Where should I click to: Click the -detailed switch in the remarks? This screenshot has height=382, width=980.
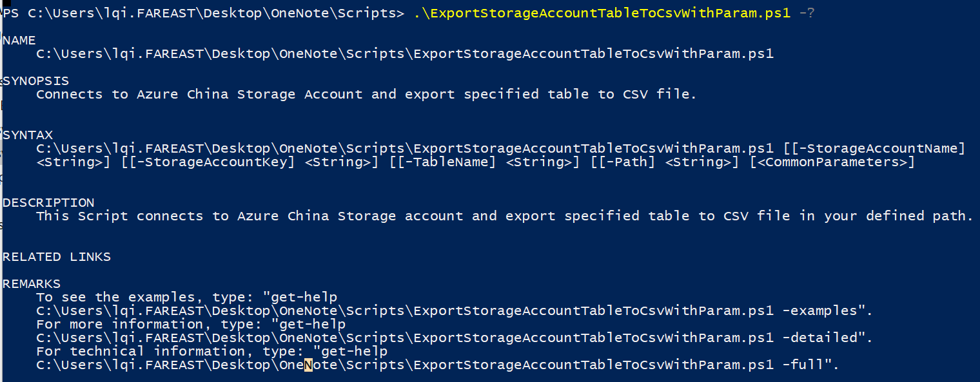tap(819, 338)
